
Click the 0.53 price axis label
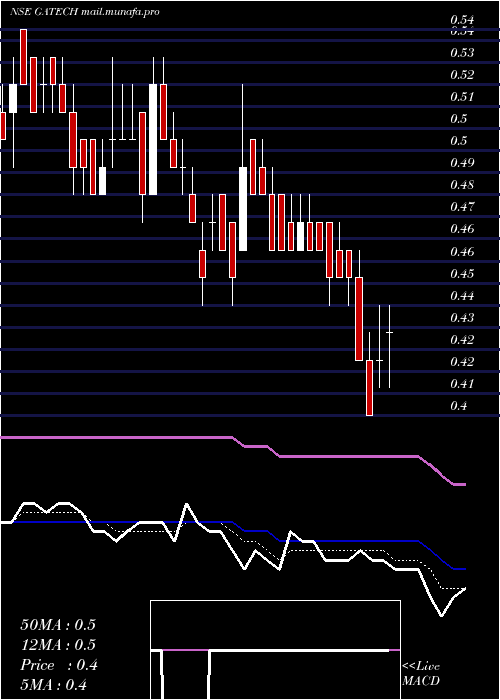[462, 53]
